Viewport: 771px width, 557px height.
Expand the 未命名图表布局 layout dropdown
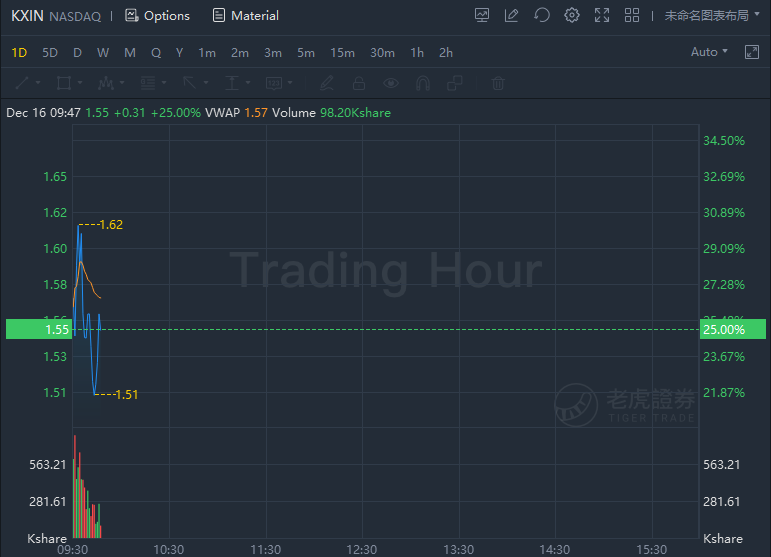pos(712,16)
